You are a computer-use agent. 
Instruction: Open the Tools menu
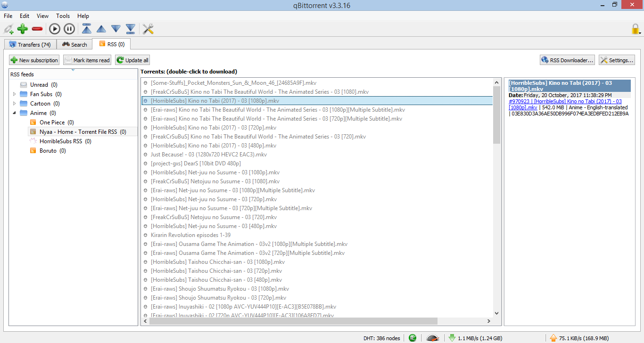click(63, 16)
